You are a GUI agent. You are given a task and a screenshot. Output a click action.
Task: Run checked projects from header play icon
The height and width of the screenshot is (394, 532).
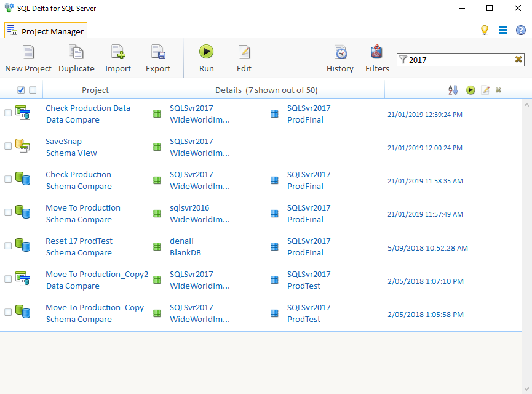[470, 90]
